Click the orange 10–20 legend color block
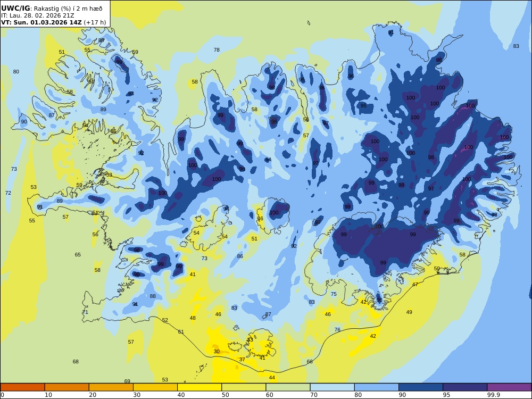Image resolution: width=532 pixels, height=399 pixels. coord(67,387)
